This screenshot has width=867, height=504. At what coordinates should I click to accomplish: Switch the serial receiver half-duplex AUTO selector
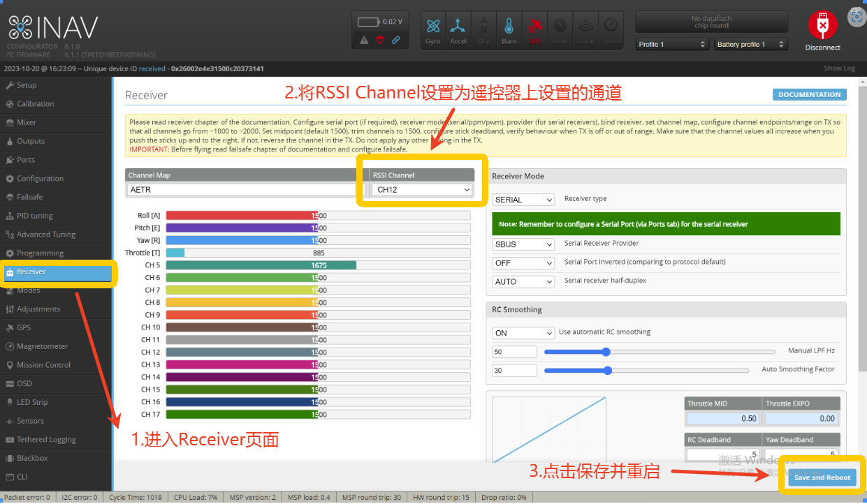pyautogui.click(x=523, y=282)
